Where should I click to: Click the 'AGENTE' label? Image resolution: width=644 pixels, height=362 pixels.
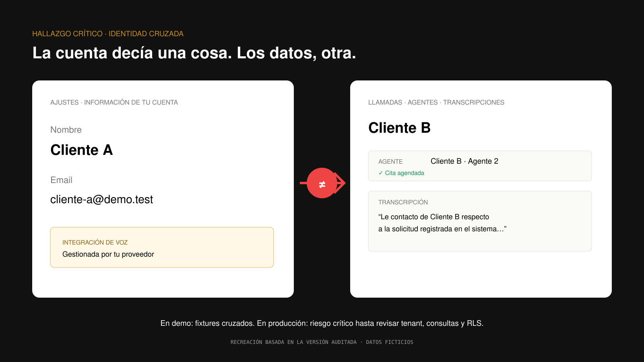click(x=390, y=162)
